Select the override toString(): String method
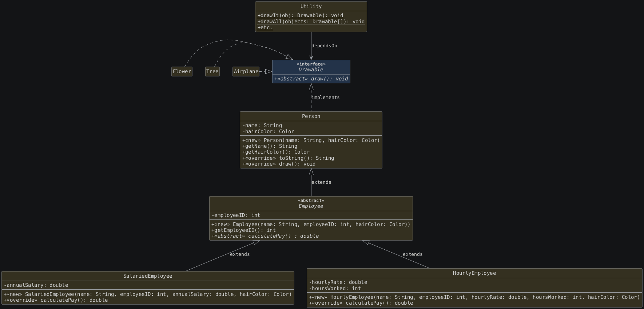Image resolution: width=644 pixels, height=309 pixels. [x=288, y=158]
